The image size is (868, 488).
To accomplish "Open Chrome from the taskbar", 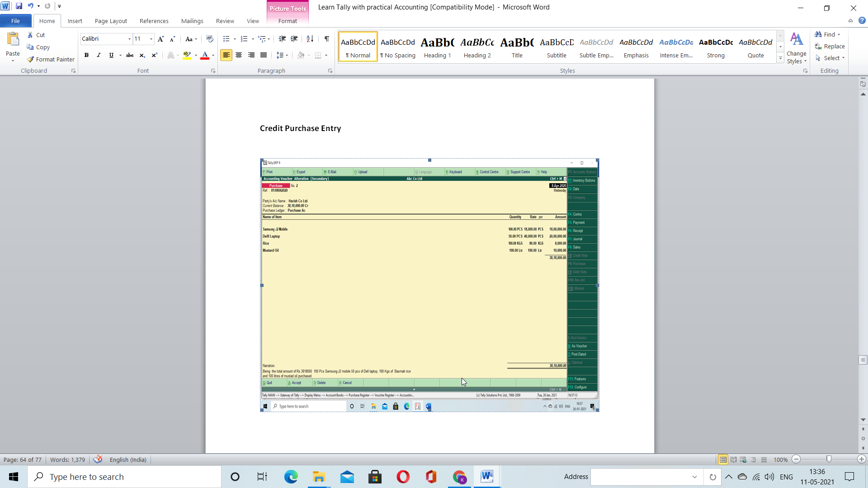I will 459,476.
